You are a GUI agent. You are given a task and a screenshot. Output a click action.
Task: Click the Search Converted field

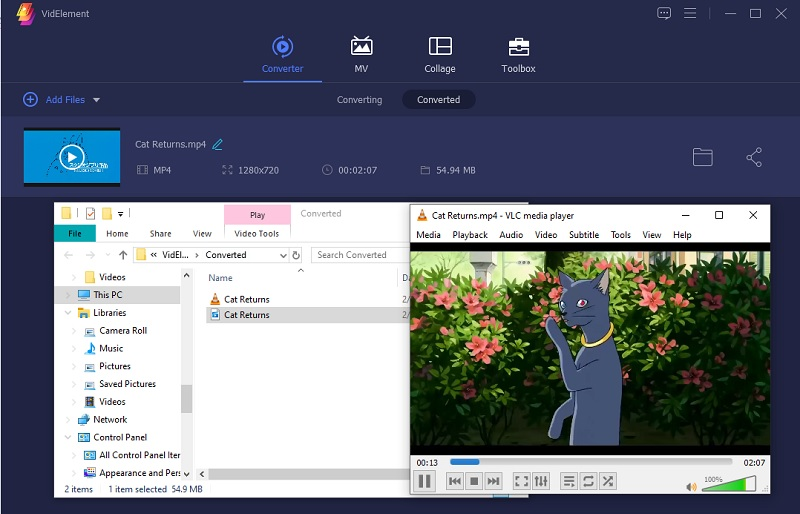360,255
